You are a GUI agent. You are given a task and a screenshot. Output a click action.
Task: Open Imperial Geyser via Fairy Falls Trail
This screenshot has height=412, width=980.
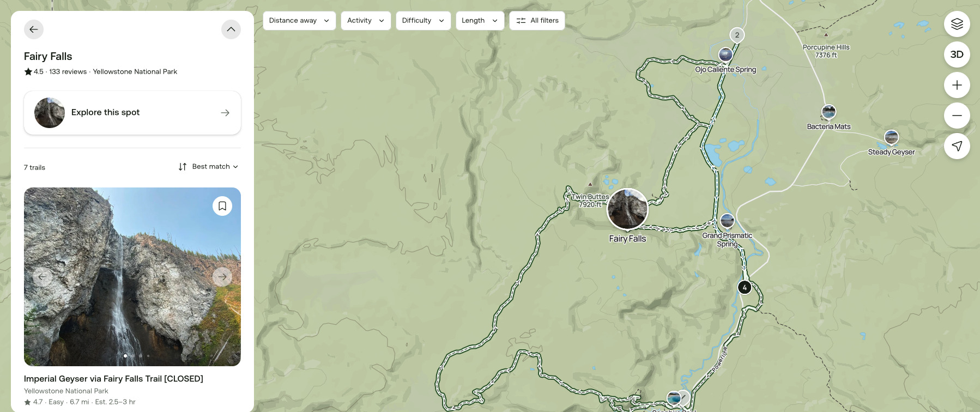pyautogui.click(x=113, y=379)
